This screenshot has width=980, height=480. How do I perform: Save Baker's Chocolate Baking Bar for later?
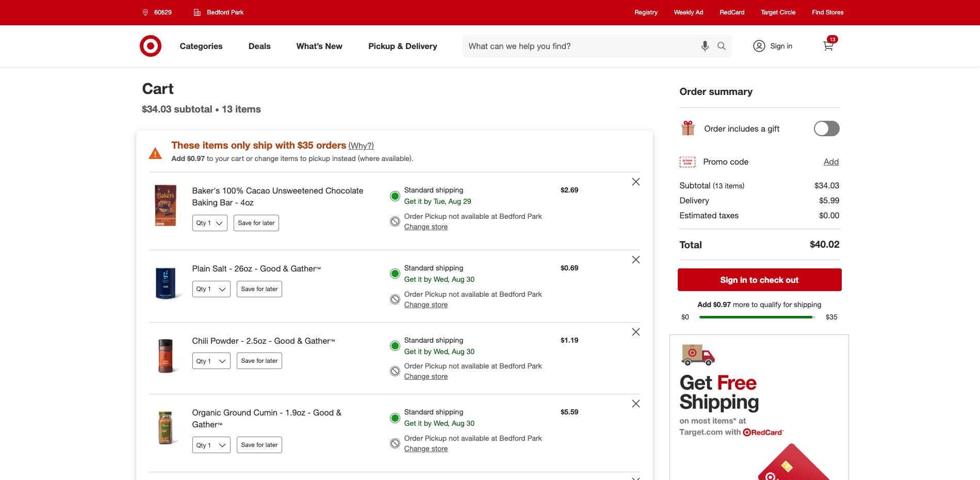click(256, 223)
